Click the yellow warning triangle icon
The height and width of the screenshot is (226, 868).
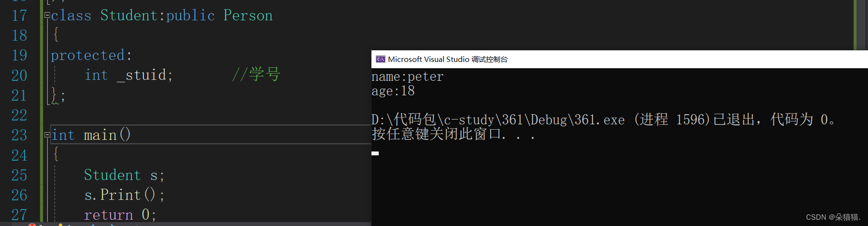(x=60, y=225)
